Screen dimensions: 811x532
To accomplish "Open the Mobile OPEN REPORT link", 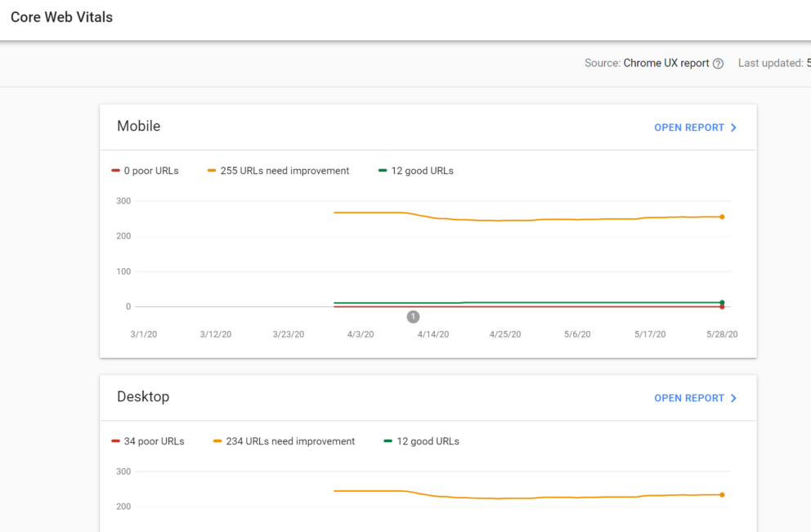I will coord(689,127).
